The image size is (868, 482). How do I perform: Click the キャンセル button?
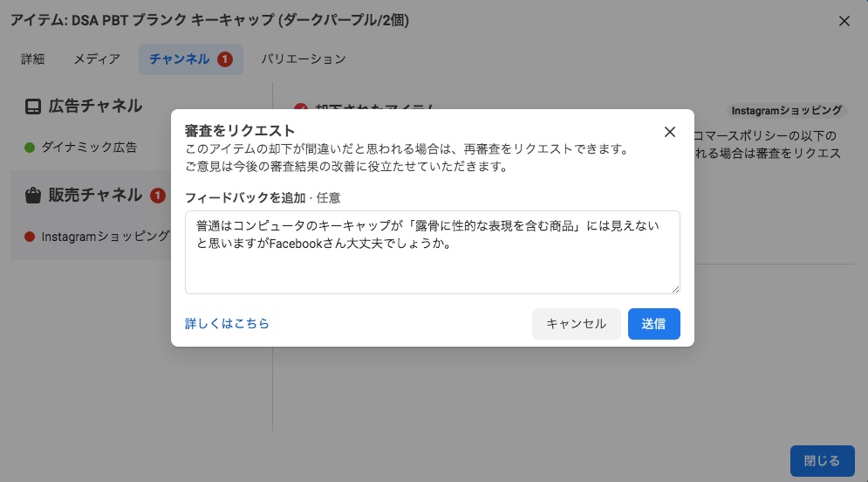577,324
